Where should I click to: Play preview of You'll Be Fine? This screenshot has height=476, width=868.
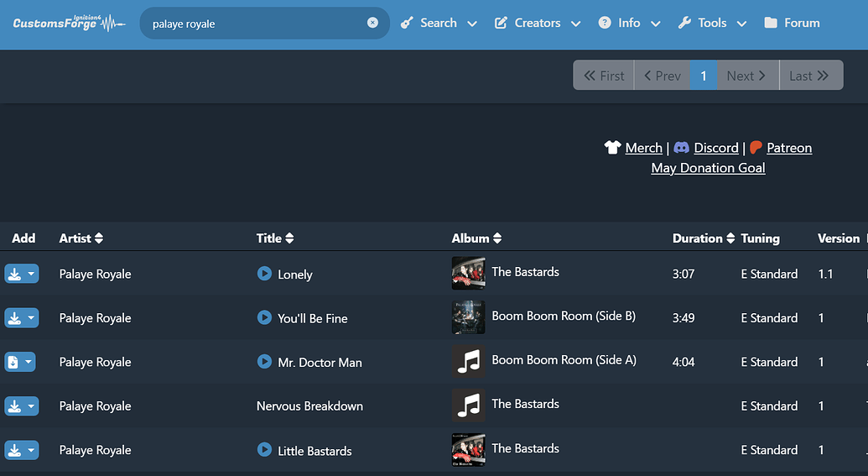pyautogui.click(x=264, y=318)
